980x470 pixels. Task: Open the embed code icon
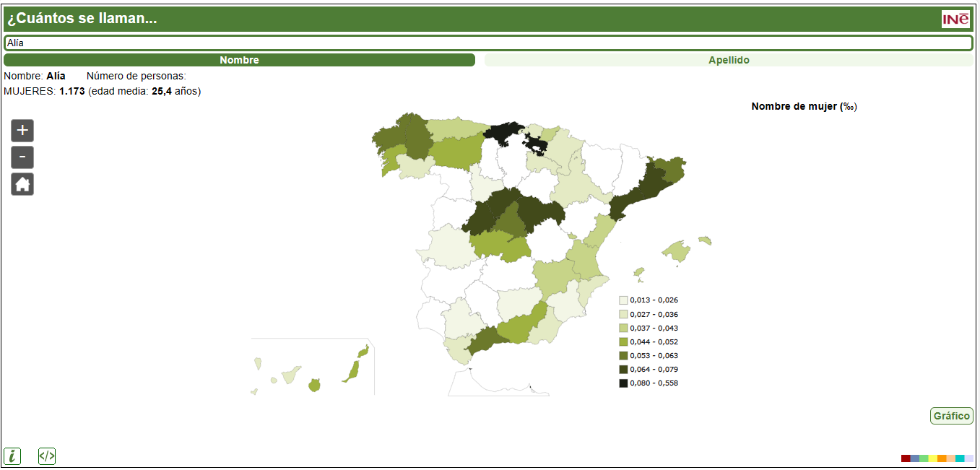(x=47, y=456)
